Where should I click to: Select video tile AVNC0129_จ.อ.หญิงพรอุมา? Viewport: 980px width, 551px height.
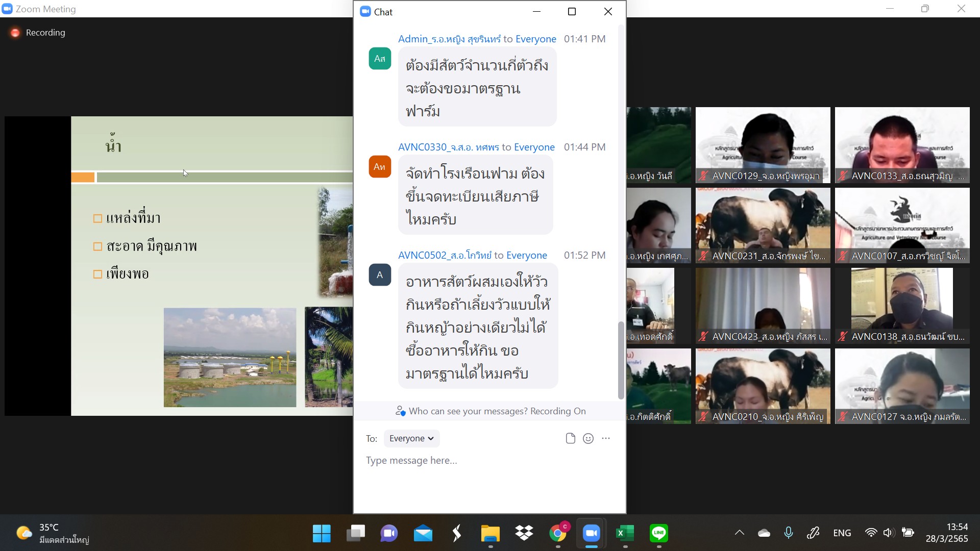click(x=763, y=145)
